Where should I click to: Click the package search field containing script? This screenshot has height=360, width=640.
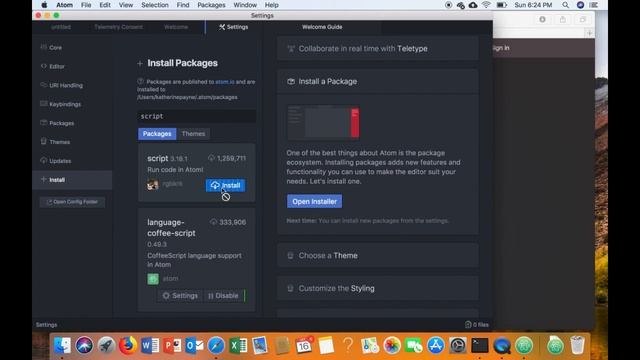coord(197,116)
